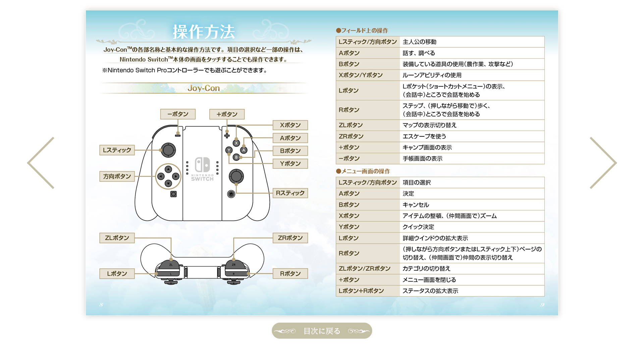The width and height of the screenshot is (644, 362).
Task: Click the Pro controller note text
Action: click(185, 70)
